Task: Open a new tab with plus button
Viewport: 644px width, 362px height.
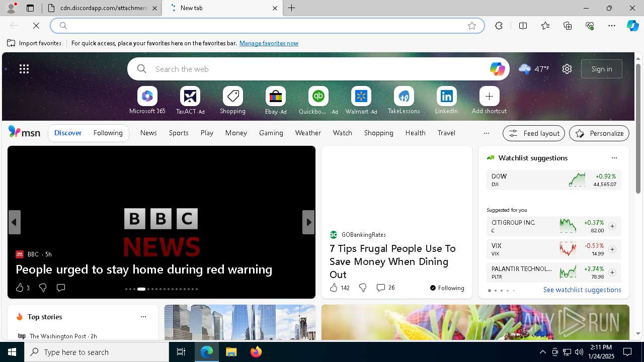Action: tap(292, 8)
